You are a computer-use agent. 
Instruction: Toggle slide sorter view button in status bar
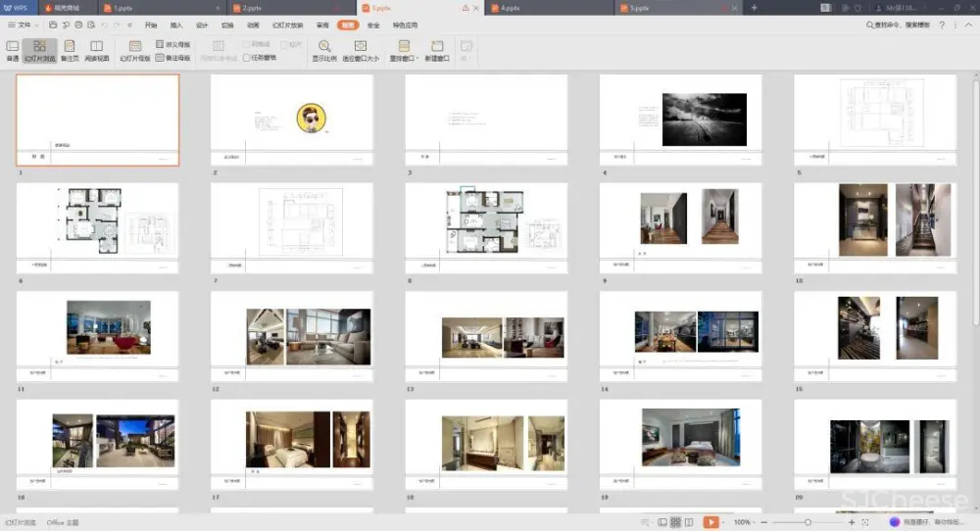click(x=676, y=522)
